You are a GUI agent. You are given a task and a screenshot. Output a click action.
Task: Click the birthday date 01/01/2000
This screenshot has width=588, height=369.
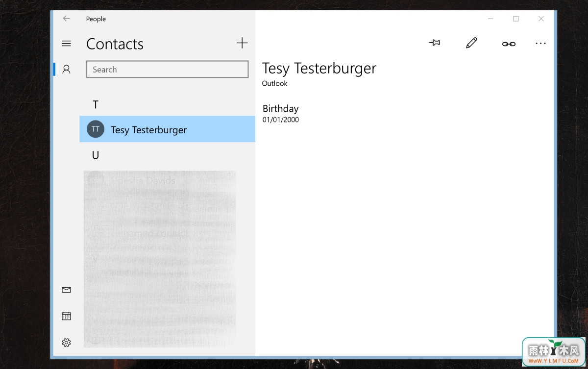click(281, 120)
